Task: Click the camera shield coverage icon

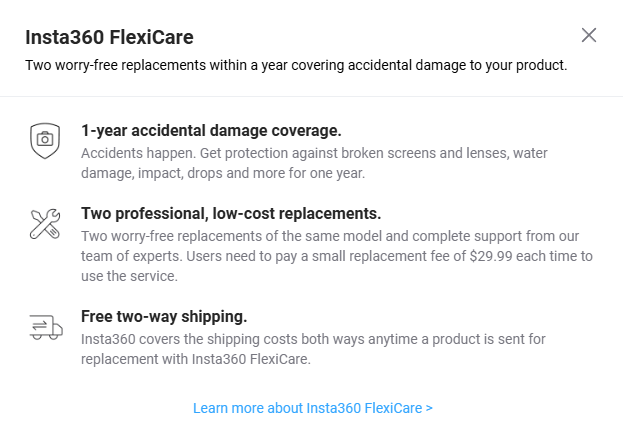Action: point(45,140)
